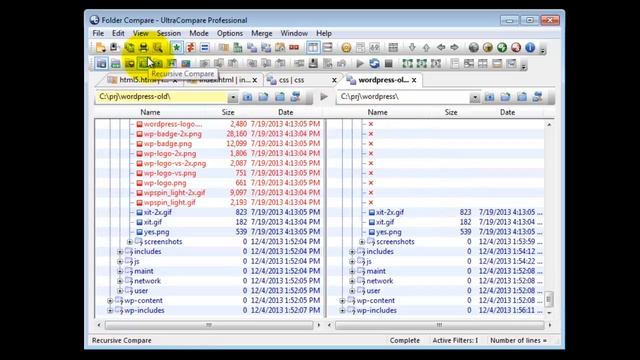The image size is (640, 360).
Task: Expand the right pane network folder
Action: click(x=352, y=281)
